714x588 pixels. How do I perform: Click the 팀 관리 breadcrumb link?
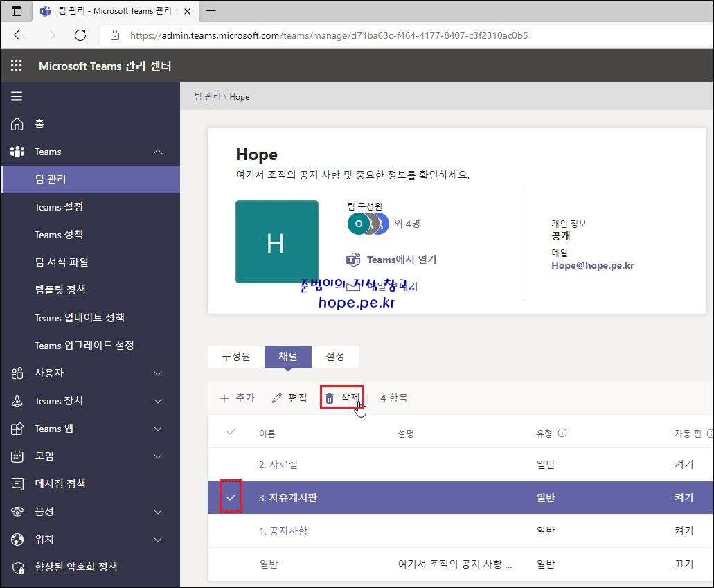207,96
